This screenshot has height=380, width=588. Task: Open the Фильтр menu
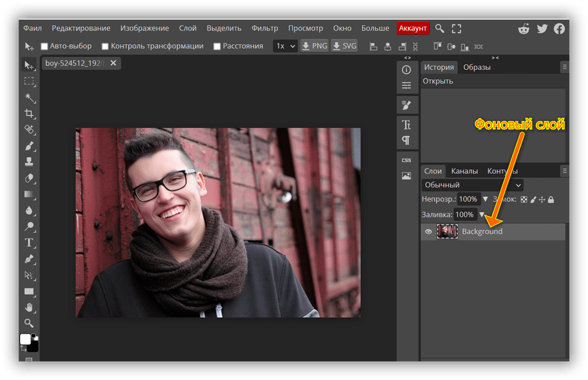[x=265, y=28]
